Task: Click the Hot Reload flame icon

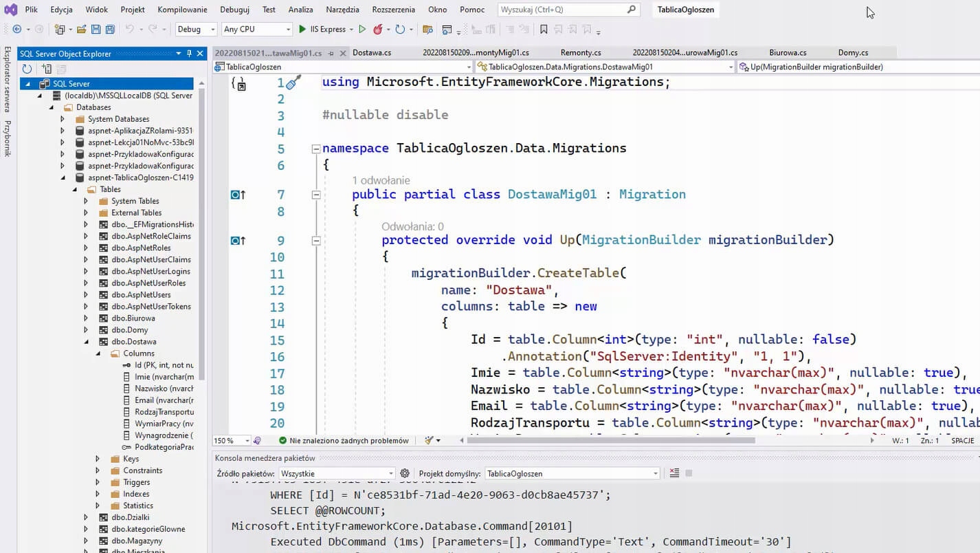Action: coord(377,30)
